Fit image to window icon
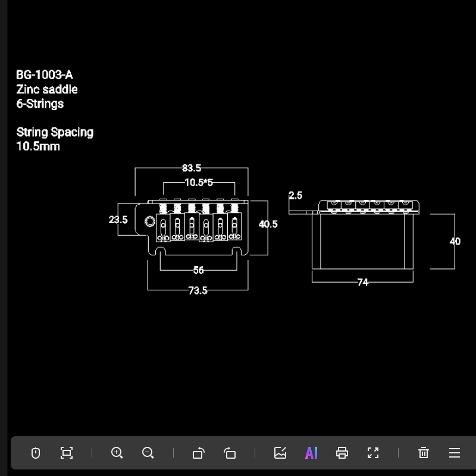This screenshot has height=476, width=476. pyautogui.click(x=67, y=453)
